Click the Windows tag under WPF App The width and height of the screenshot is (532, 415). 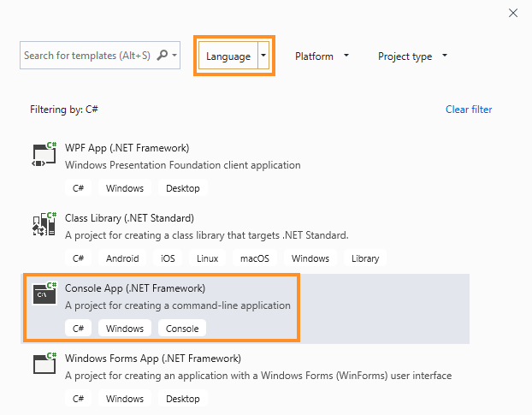125,188
